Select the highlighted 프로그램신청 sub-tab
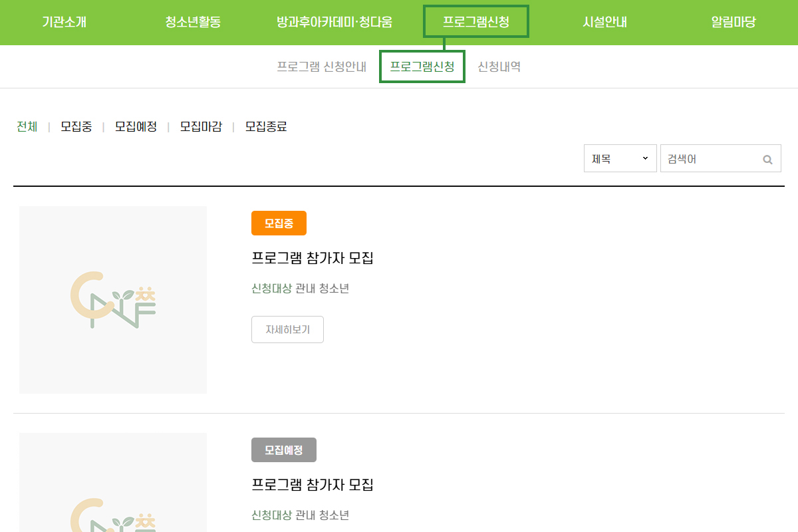This screenshot has height=532, width=798. [x=422, y=66]
